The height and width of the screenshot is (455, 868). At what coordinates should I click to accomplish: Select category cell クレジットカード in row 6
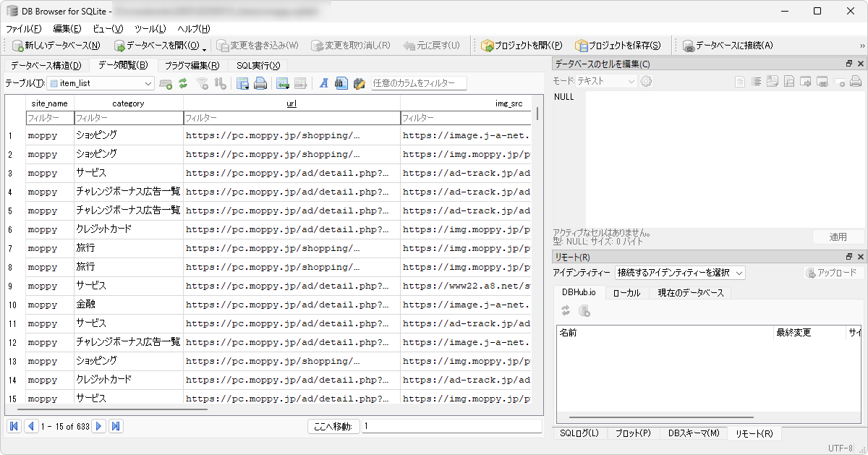pos(129,229)
